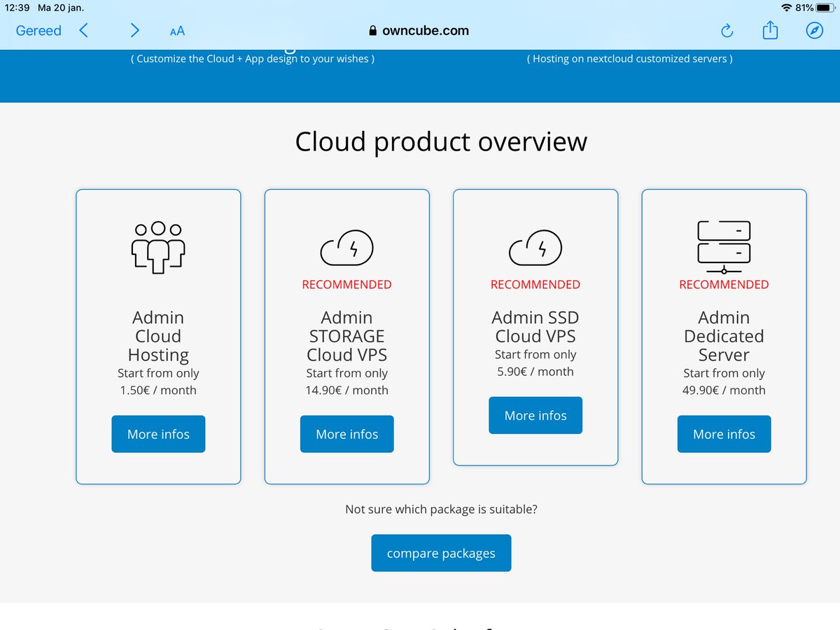Open More infos for Admin SSD Cloud VPS
Image resolution: width=840 pixels, height=630 pixels.
click(x=535, y=415)
